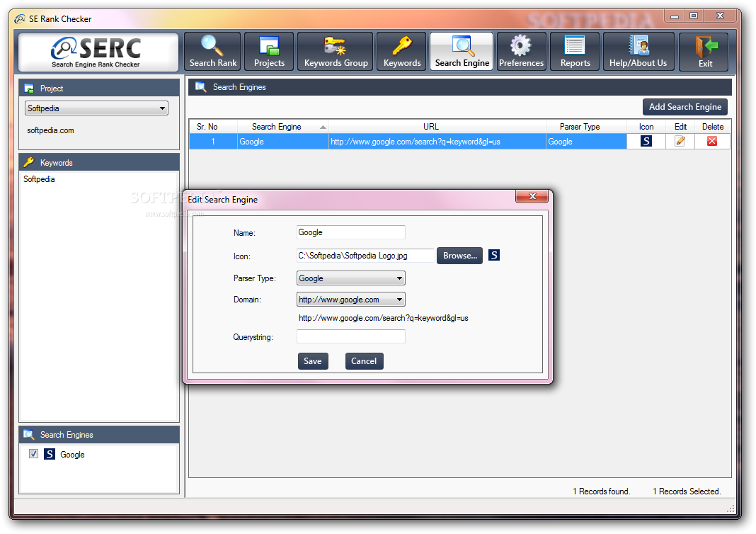Click the Project panel header icon
This screenshot has height=534, width=756.
pyautogui.click(x=29, y=89)
